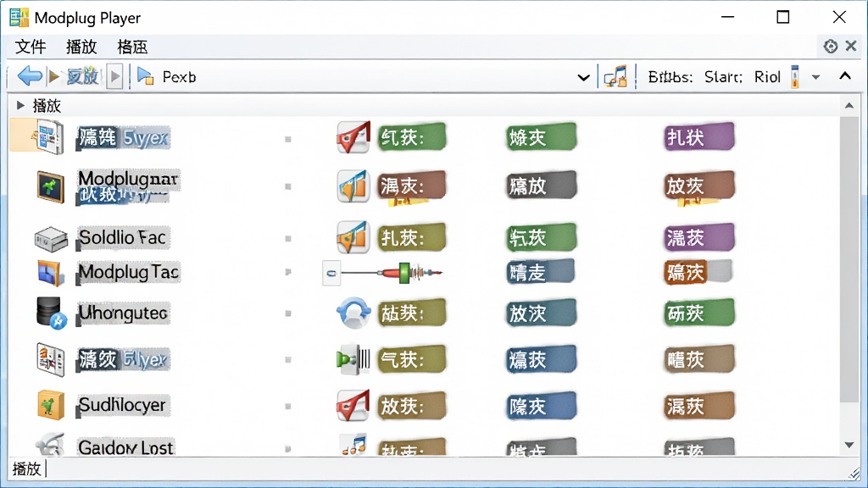The height and width of the screenshot is (488, 868).
Task: Select the "Sudhlocyer" name text
Action: pos(122,405)
